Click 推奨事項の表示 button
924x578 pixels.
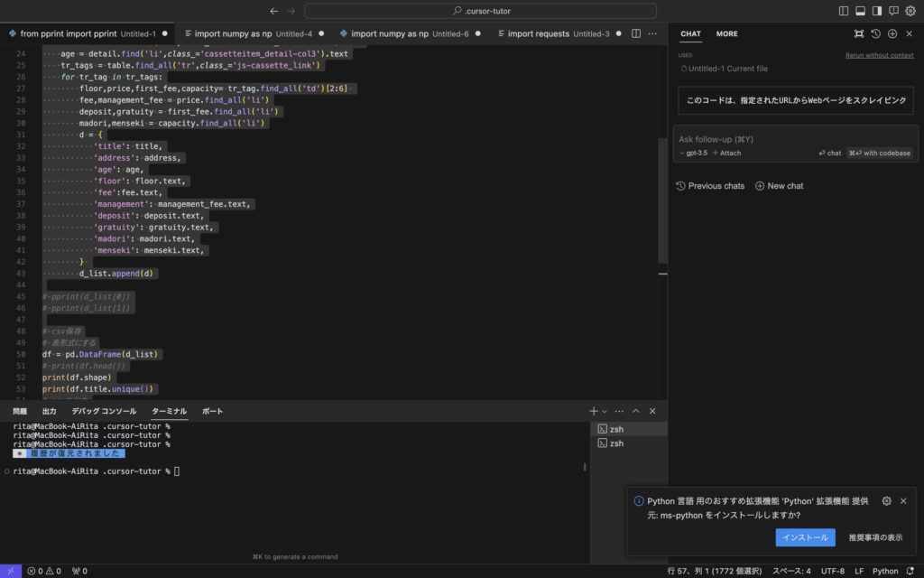[875, 537]
